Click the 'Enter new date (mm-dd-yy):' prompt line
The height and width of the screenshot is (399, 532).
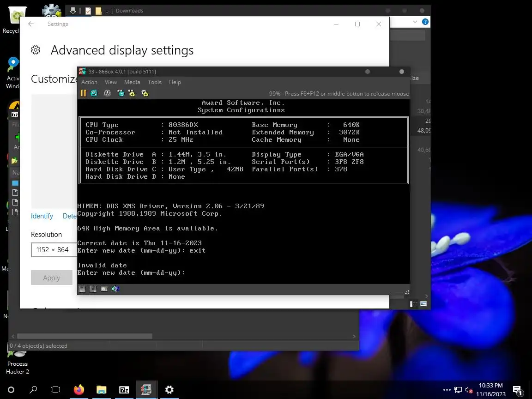(131, 273)
